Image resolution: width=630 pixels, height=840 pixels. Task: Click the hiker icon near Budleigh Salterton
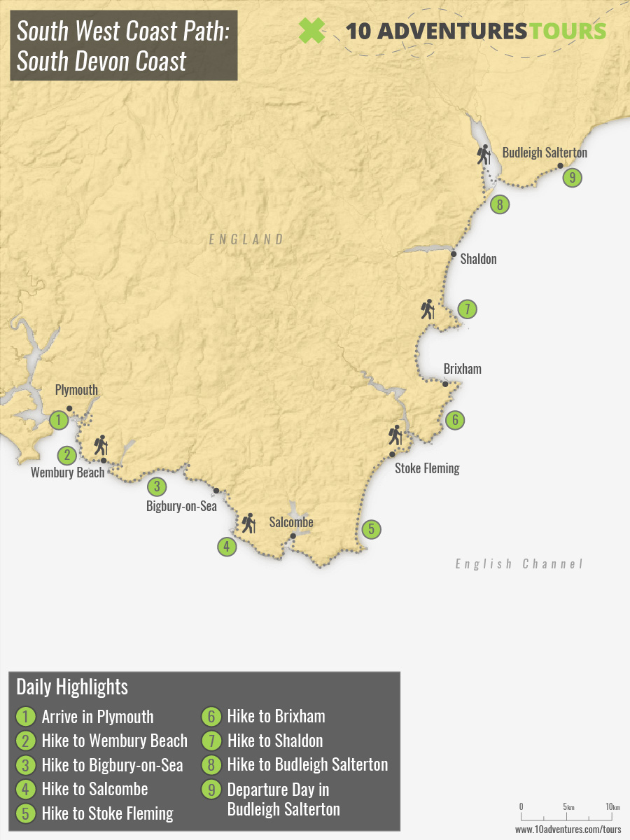(484, 154)
